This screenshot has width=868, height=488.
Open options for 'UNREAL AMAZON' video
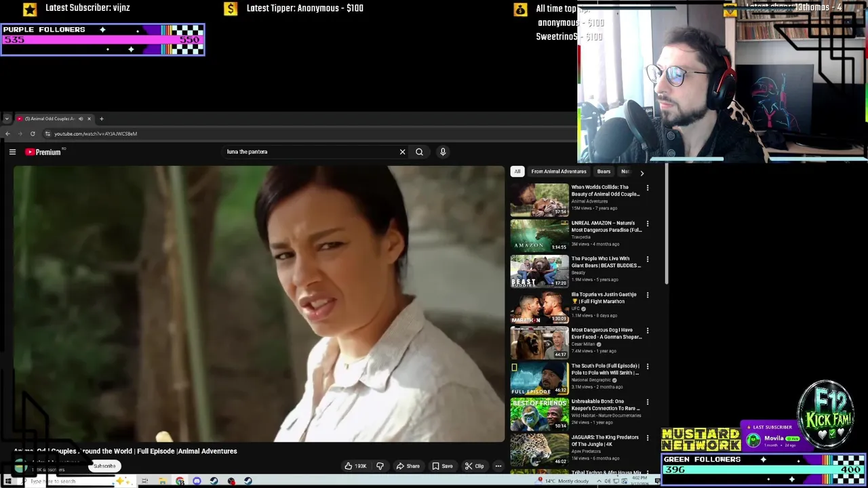click(648, 224)
